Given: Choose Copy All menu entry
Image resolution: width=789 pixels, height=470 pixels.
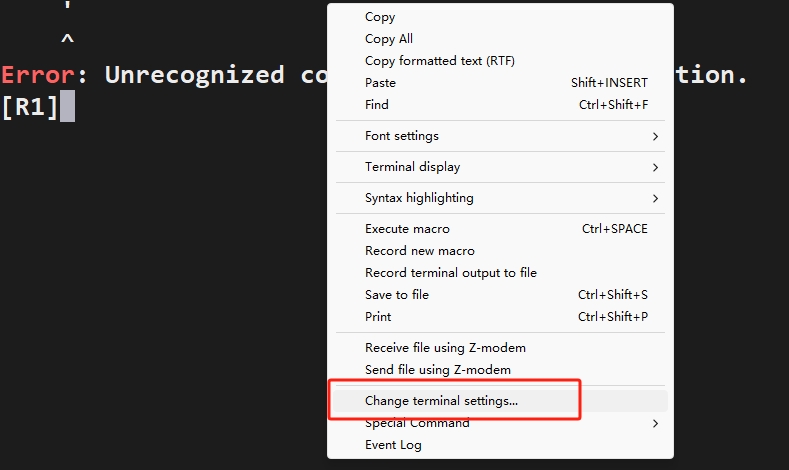Looking at the screenshot, I should pos(389,39).
